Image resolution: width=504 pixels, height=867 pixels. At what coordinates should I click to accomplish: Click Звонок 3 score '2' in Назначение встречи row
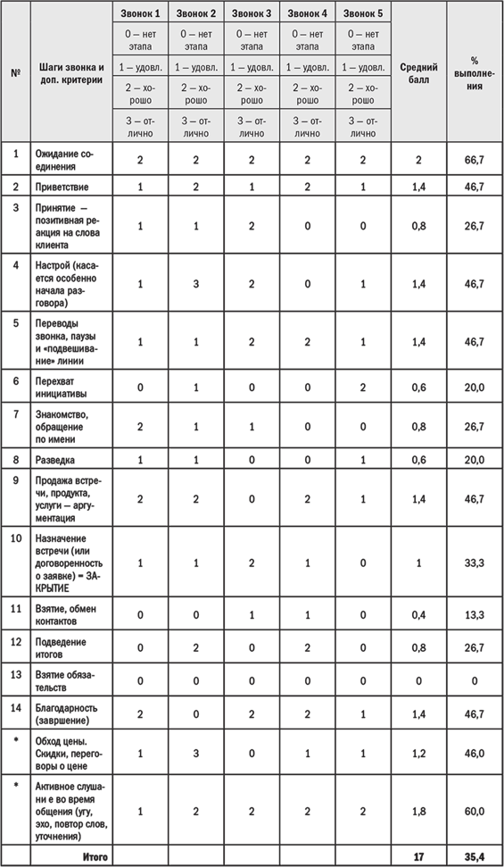(252, 563)
